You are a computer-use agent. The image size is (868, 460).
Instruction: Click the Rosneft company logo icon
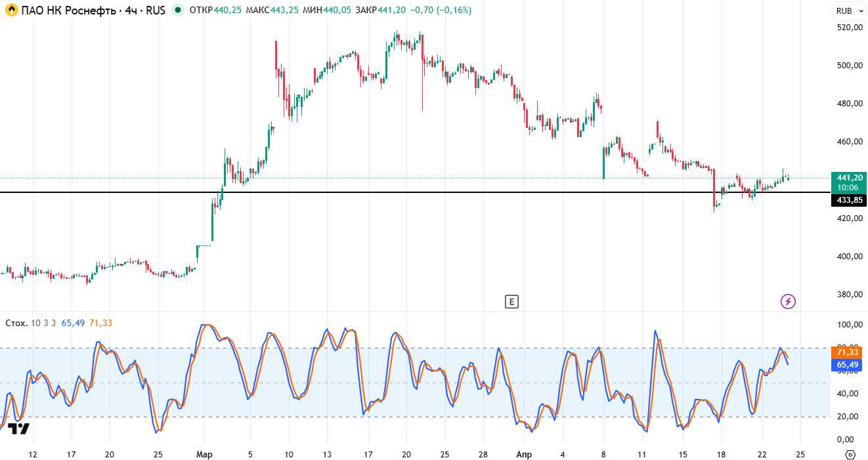(x=11, y=10)
